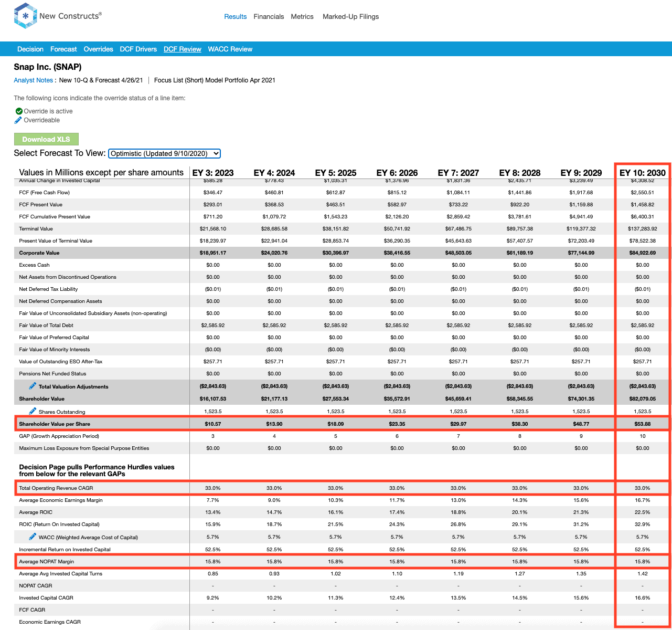This screenshot has width=672, height=630.
Task: Open the Overrides page
Action: (x=99, y=49)
